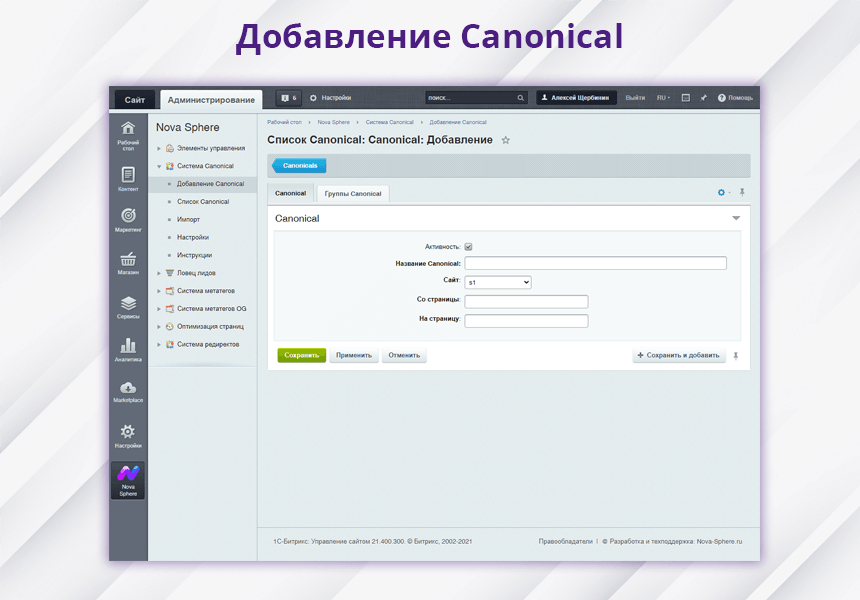This screenshot has height=600, width=860.
Task: Open the Аналитика sidebar section
Action: (x=128, y=348)
